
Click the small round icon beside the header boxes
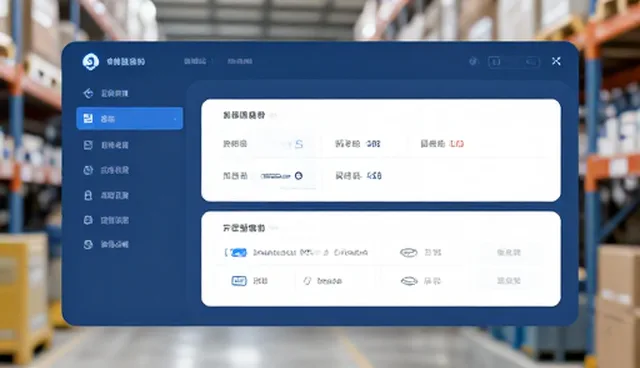pos(473,61)
